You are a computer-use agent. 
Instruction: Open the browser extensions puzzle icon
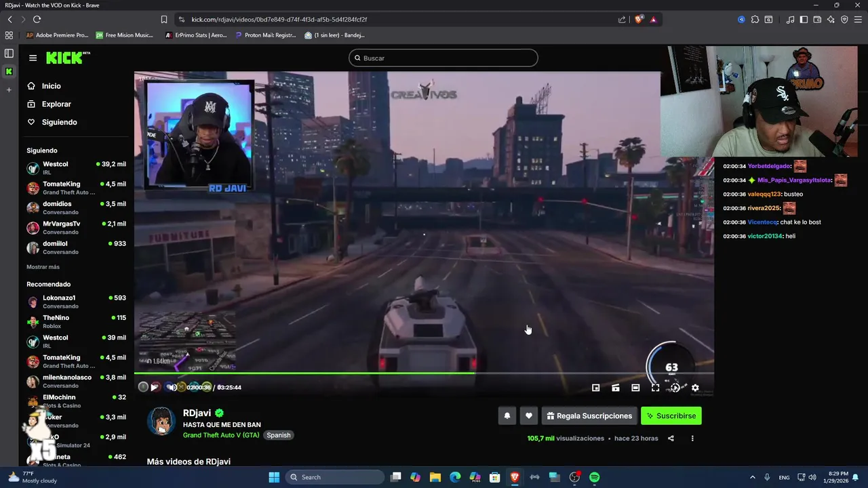[x=755, y=20]
